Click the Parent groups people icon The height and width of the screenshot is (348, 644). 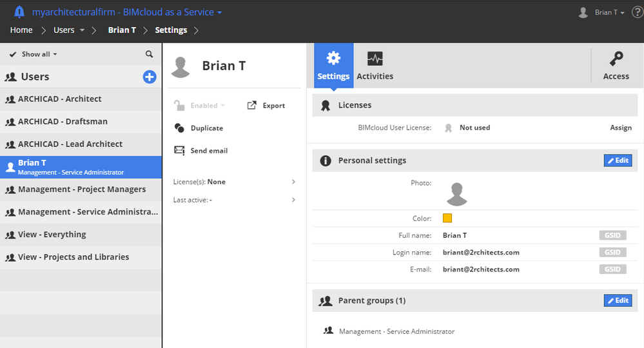tap(326, 301)
